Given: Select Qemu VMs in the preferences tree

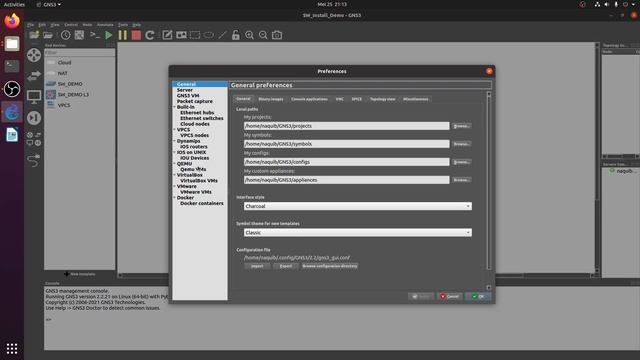Looking at the screenshot, I should 193,169.
